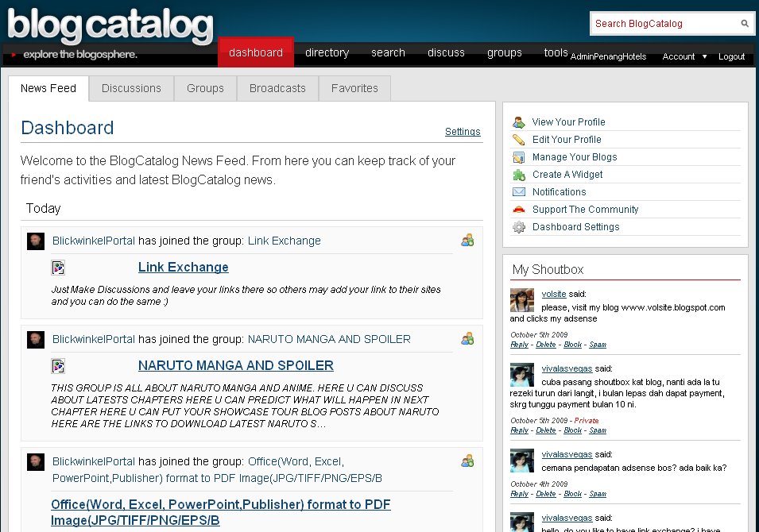
Task: Open the dashboard navigation tab
Action: point(256,52)
